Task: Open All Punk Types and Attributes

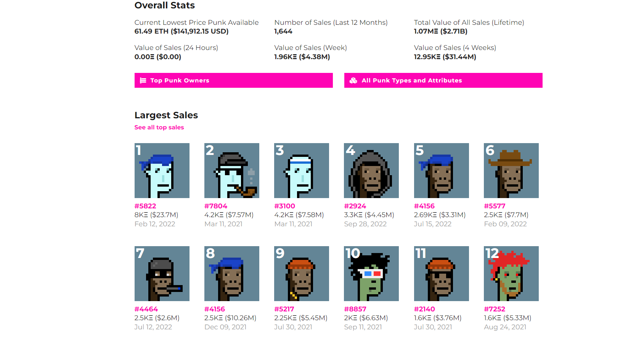Action: coord(443,81)
